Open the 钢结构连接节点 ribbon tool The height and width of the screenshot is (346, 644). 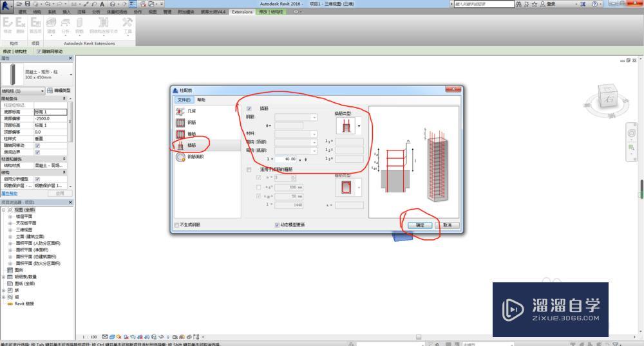point(104,26)
